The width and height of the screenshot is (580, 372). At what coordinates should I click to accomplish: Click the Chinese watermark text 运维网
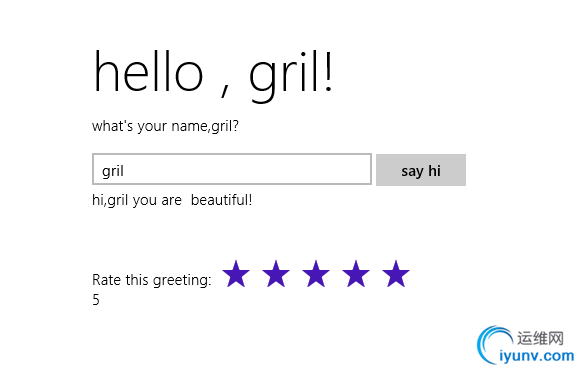click(540, 338)
